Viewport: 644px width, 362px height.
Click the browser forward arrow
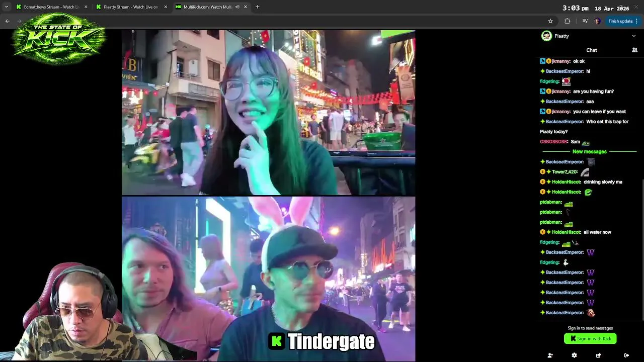click(20, 21)
